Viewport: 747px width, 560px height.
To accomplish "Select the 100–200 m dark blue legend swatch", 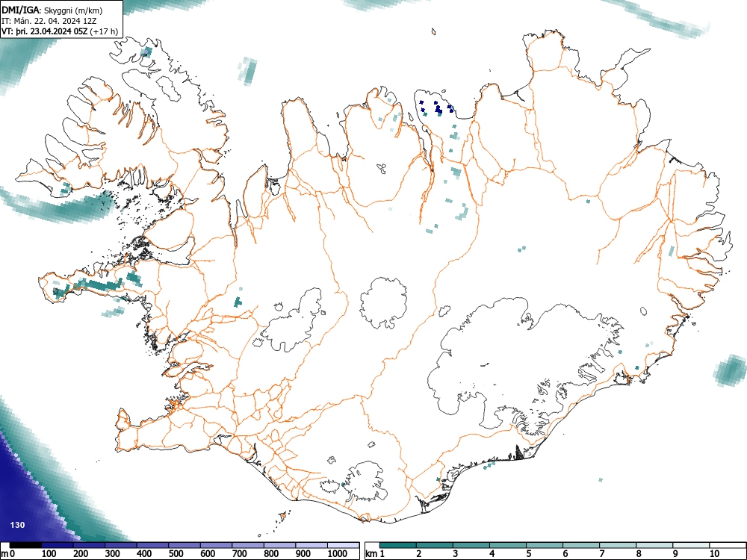I will (58, 545).
